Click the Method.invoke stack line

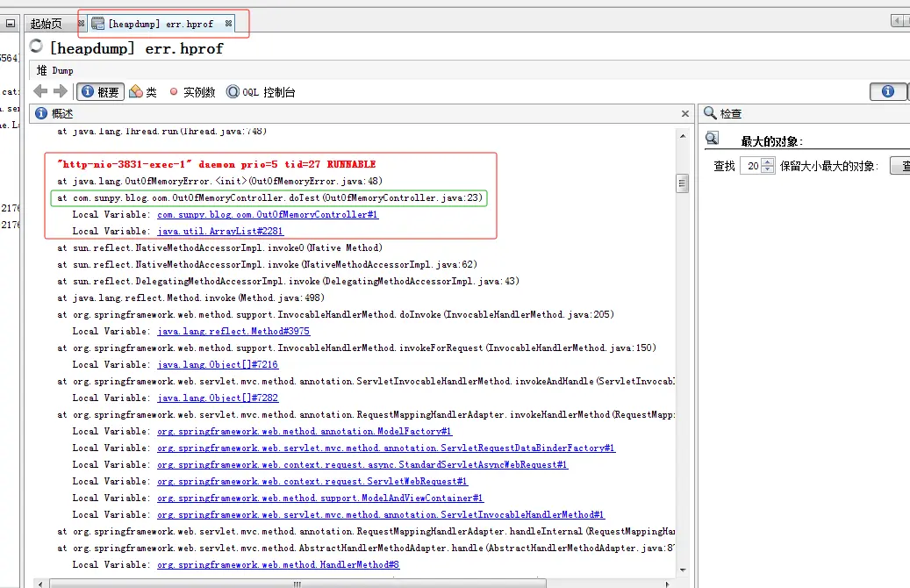coord(190,298)
